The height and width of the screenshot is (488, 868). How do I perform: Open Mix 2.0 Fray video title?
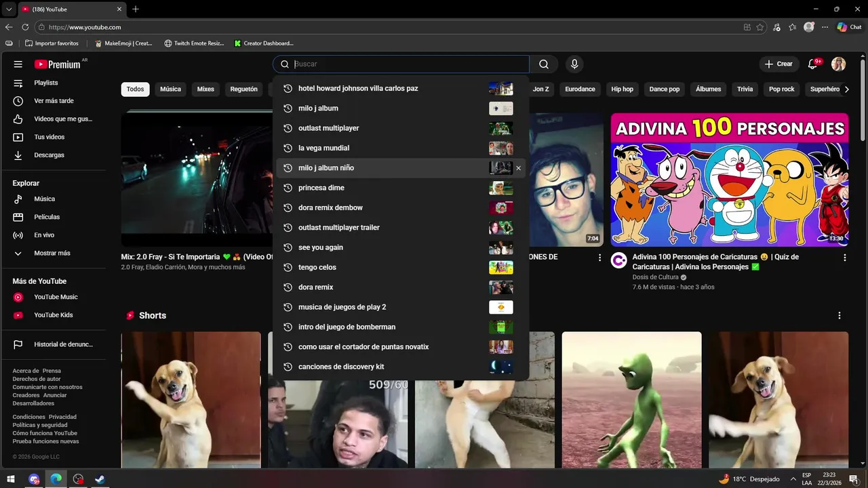pyautogui.click(x=197, y=257)
